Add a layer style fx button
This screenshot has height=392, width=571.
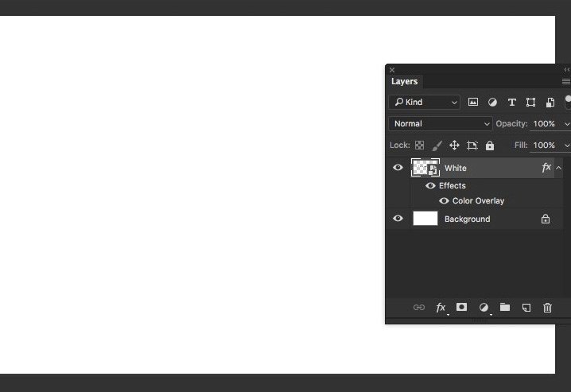click(x=441, y=308)
